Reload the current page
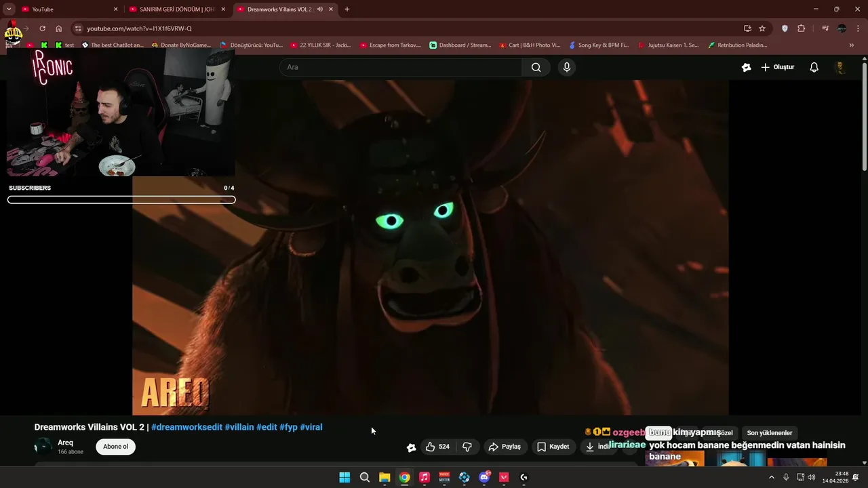Image resolution: width=868 pixels, height=488 pixels. [42, 28]
